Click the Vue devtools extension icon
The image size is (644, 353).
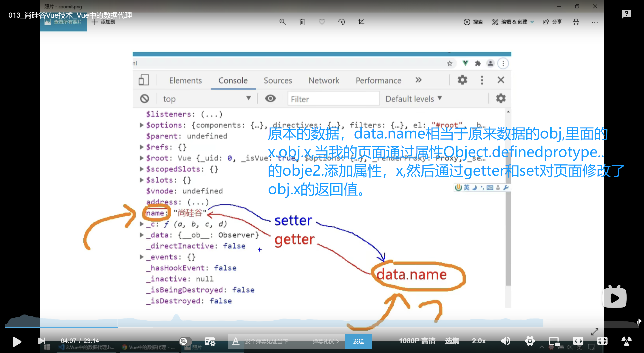[465, 63]
